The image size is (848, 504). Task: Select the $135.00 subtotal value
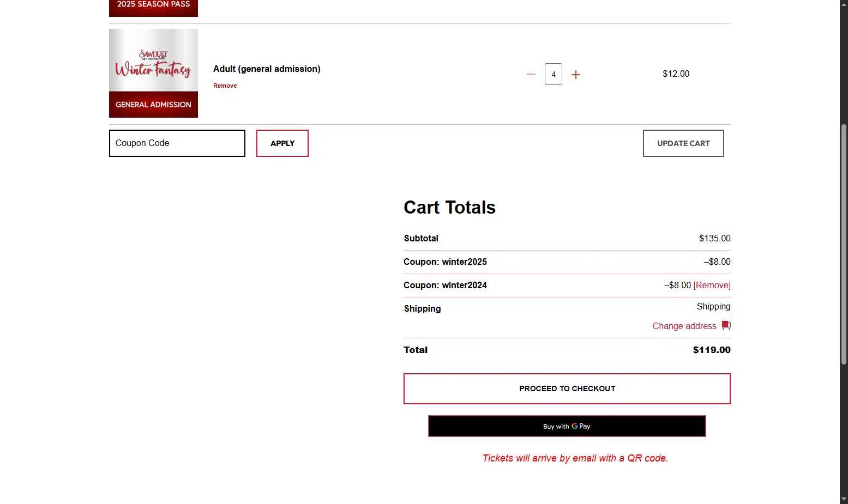tap(715, 238)
